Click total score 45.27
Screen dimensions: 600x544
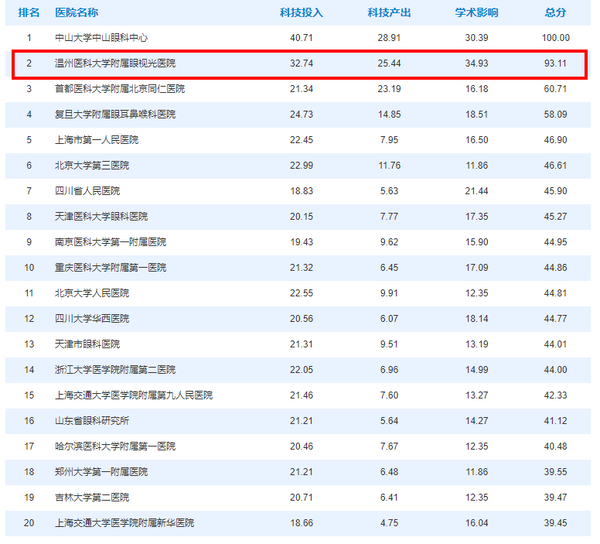click(556, 217)
